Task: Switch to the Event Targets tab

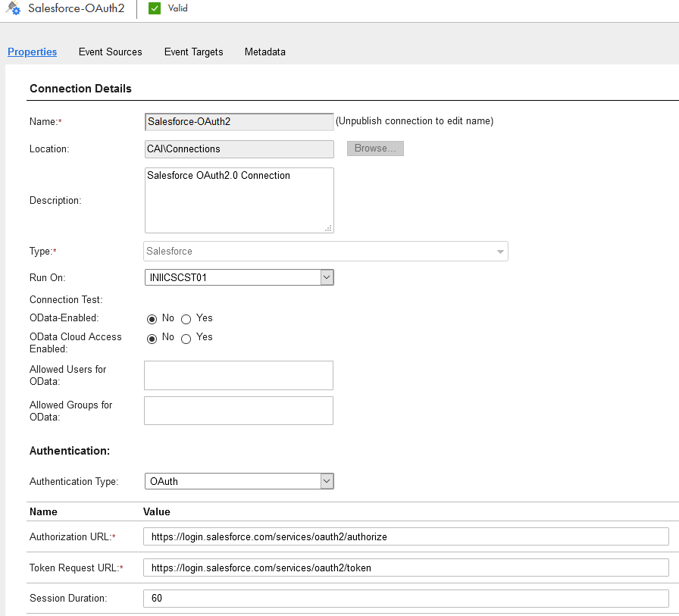Action: click(193, 52)
